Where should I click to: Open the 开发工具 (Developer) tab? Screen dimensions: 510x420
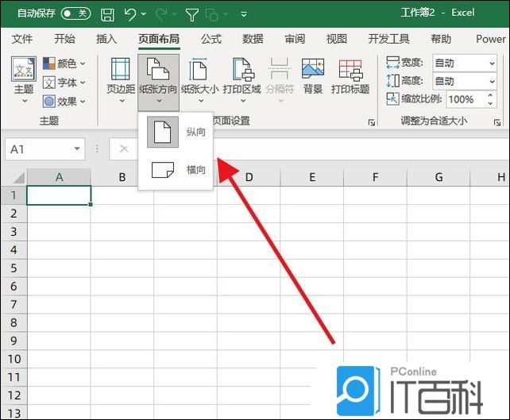[388, 39]
